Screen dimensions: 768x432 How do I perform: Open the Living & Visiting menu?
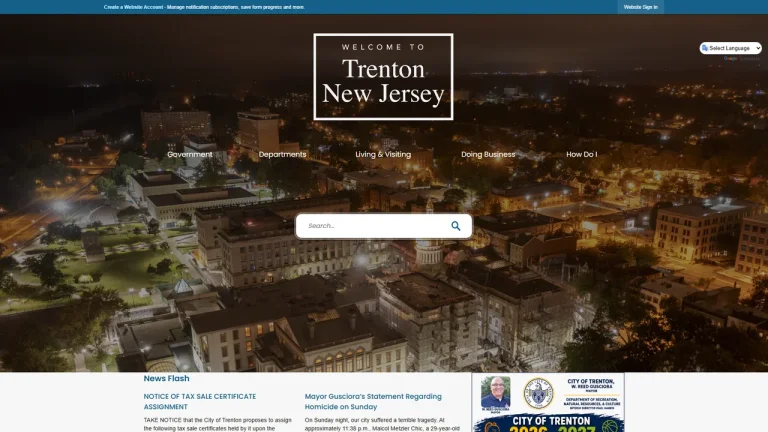[x=383, y=154]
